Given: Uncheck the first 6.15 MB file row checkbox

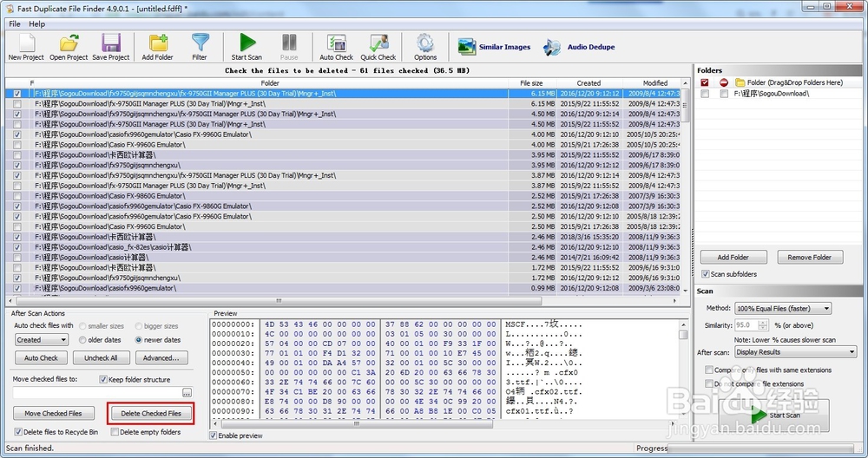Looking at the screenshot, I should point(17,94).
